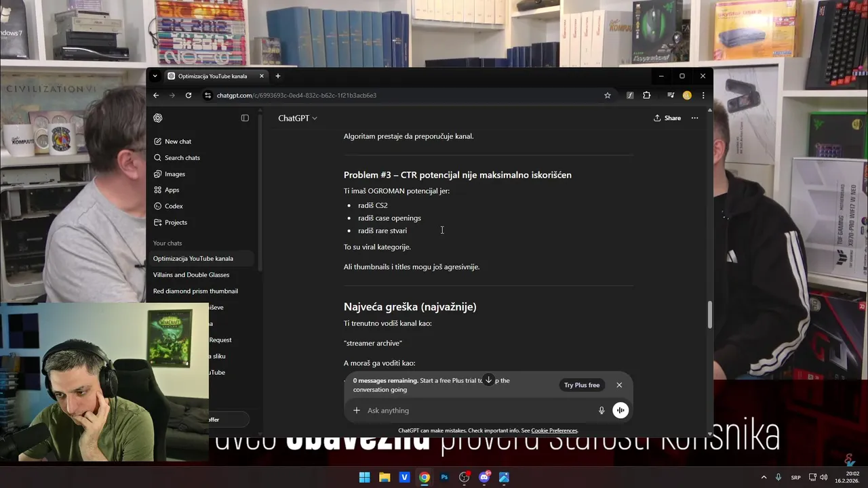
Task: Open the Cookie Preferences link
Action: click(x=554, y=431)
